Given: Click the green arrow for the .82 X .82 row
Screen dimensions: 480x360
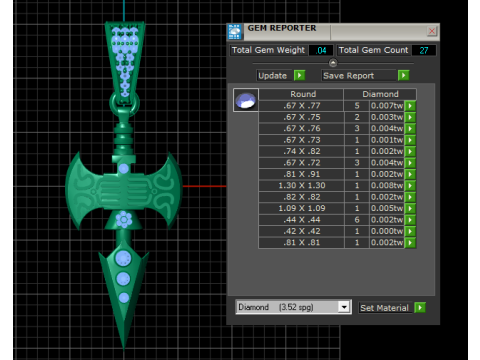Looking at the screenshot, I should click(410, 197).
